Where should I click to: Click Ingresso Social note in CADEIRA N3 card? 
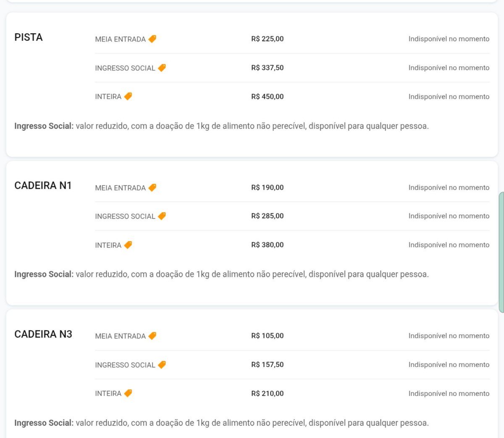pos(222,423)
